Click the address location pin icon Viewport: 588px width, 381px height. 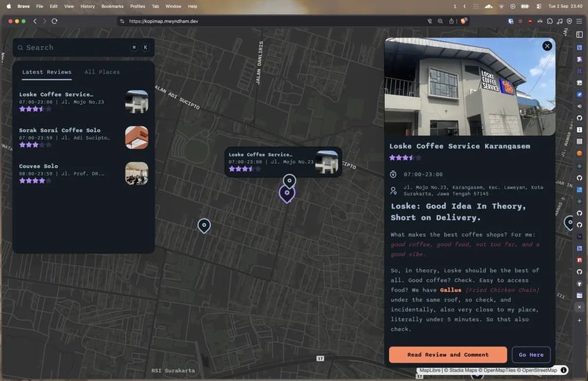pos(393,190)
